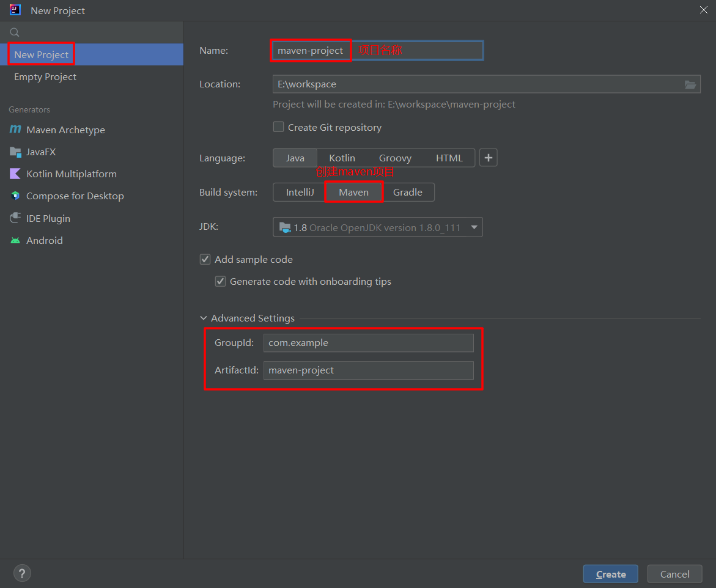Toggle Generate code with onboarding tips
Viewport: 716px width, 588px height.
click(220, 281)
